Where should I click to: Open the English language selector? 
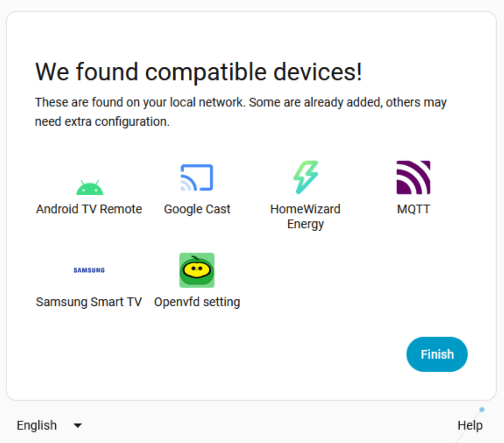tap(37, 425)
